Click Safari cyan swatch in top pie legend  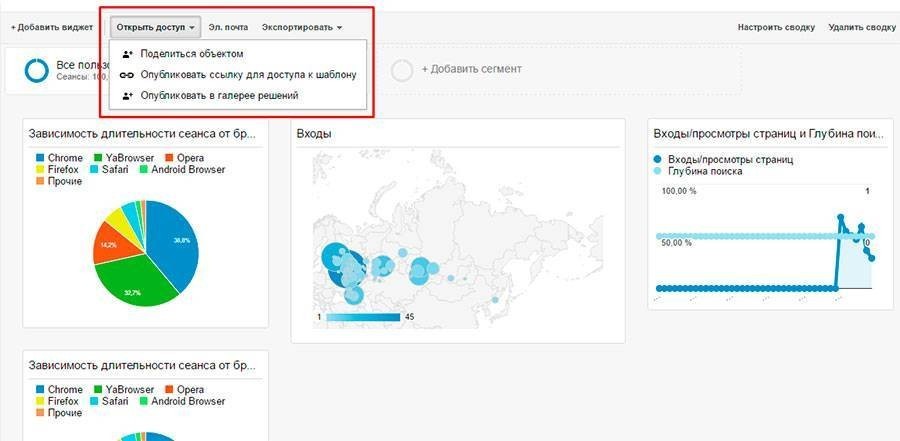(94, 170)
